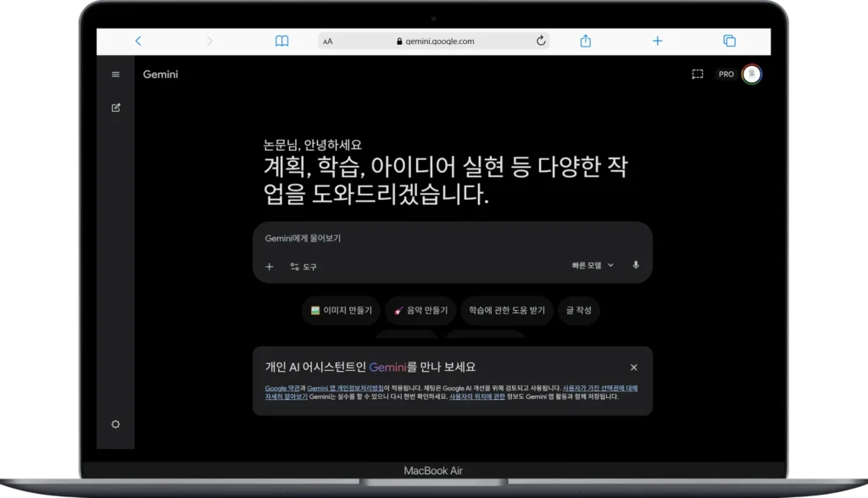
Task: Open the Safari bookmarks book icon
Action: click(x=281, y=41)
